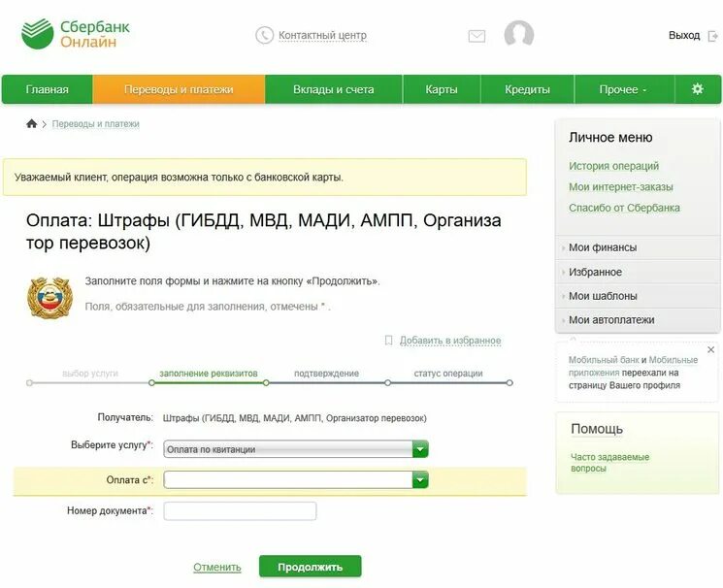
Task: Click the Мобильный банк link
Action: (604, 360)
